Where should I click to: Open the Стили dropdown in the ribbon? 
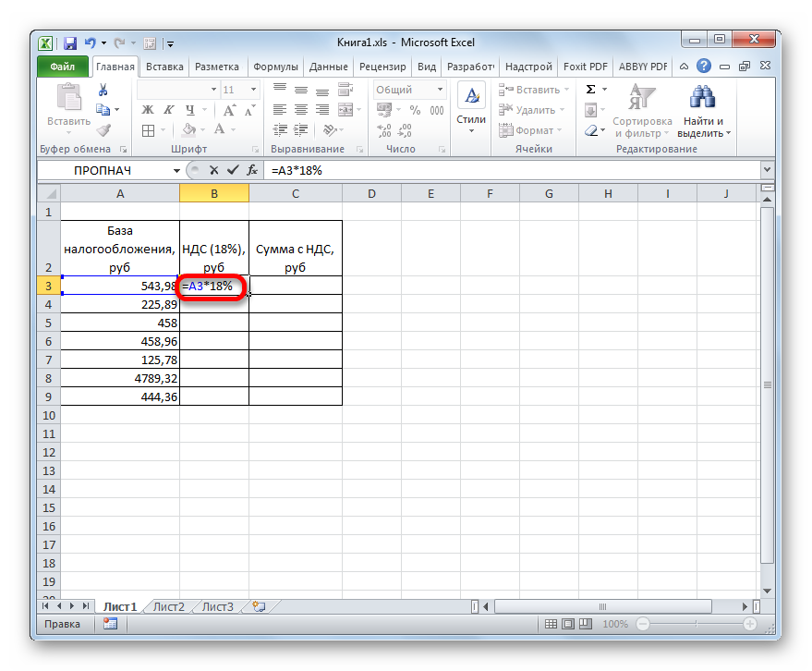click(x=471, y=111)
